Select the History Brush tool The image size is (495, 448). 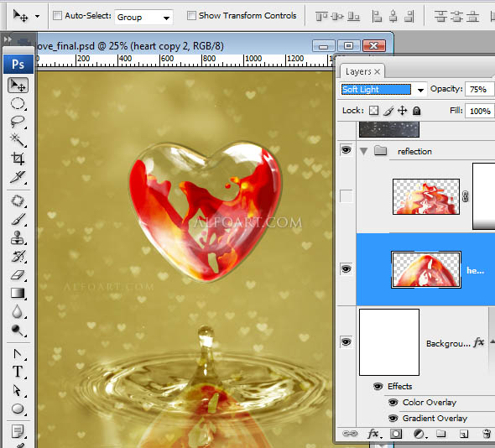click(18, 257)
